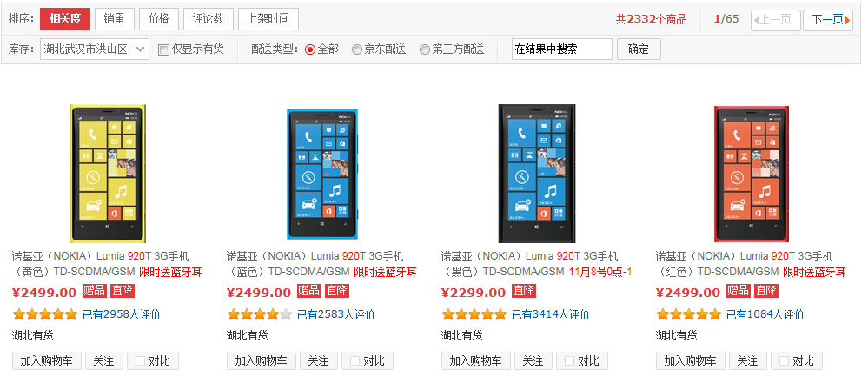The width and height of the screenshot is (868, 382).
Task: Open 已有2958人评价 reviews link
Action: pos(122,314)
